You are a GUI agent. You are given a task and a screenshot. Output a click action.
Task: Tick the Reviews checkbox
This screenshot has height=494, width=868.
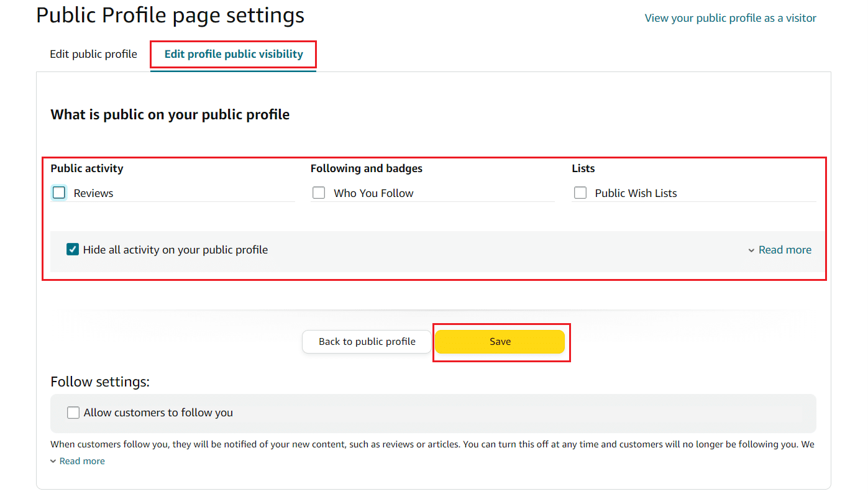(59, 193)
